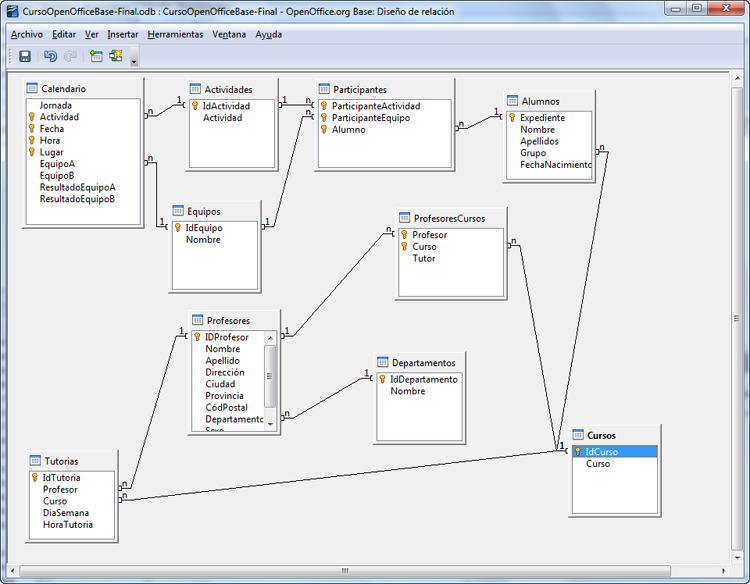The image size is (750, 584).
Task: Open the Herramientas menu
Action: point(175,34)
